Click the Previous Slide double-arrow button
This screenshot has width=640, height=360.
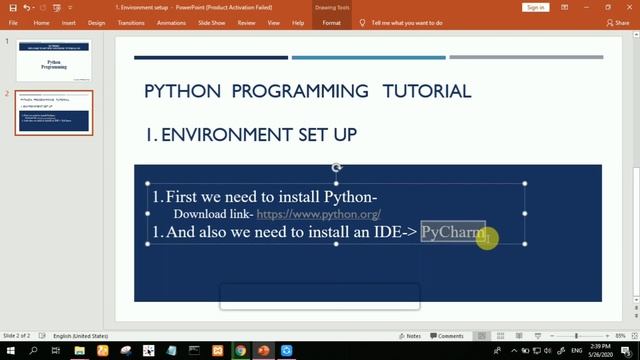[x=636, y=309]
